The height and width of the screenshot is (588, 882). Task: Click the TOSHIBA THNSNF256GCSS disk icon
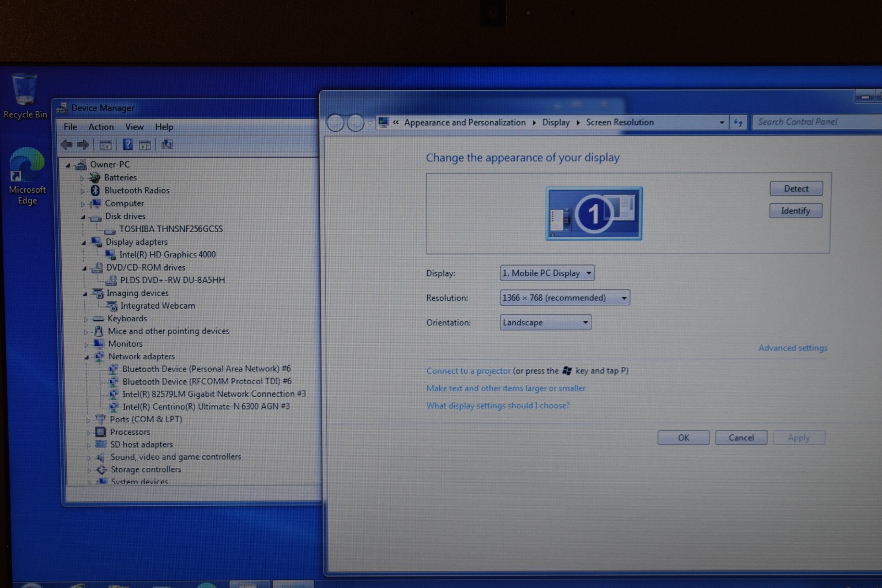tap(110, 230)
